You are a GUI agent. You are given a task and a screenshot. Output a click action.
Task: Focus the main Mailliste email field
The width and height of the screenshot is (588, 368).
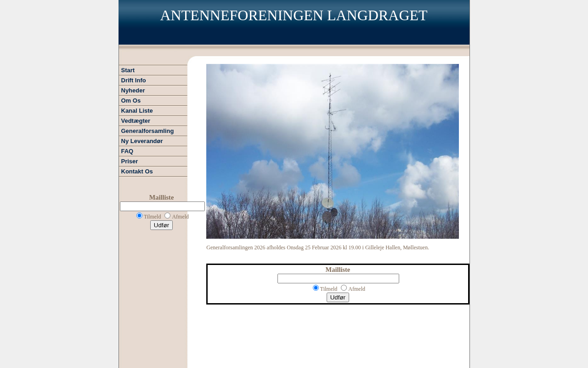point(338,279)
